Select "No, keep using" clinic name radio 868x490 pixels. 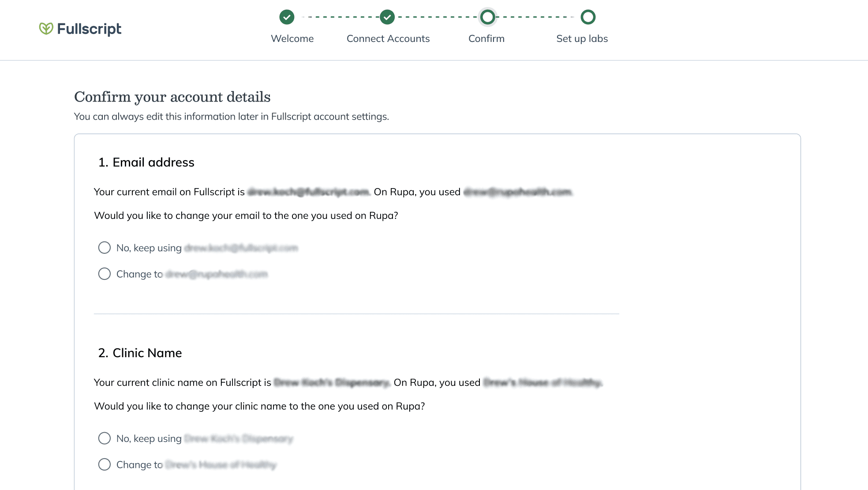pyautogui.click(x=105, y=438)
